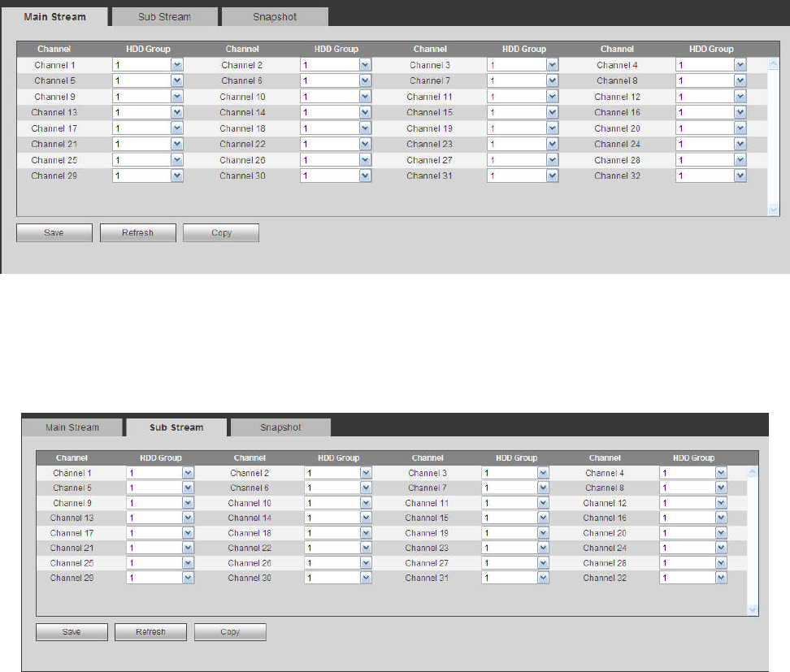This screenshot has width=790, height=672.
Task: Choose HDD Group for Channel 17 in Sub Stream
Action: [160, 533]
